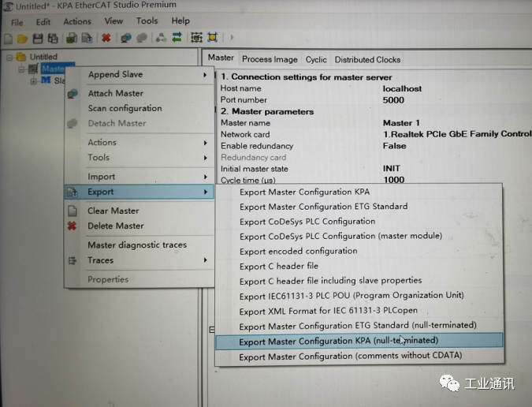Choose Export Master Configuration KPA (null-terminated)
This screenshot has width=532, height=407.
tap(359, 341)
